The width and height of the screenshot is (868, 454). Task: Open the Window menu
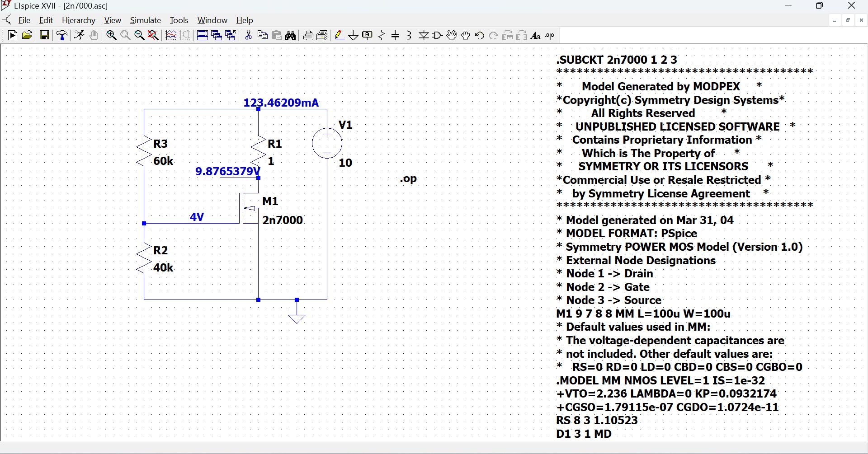click(x=212, y=20)
